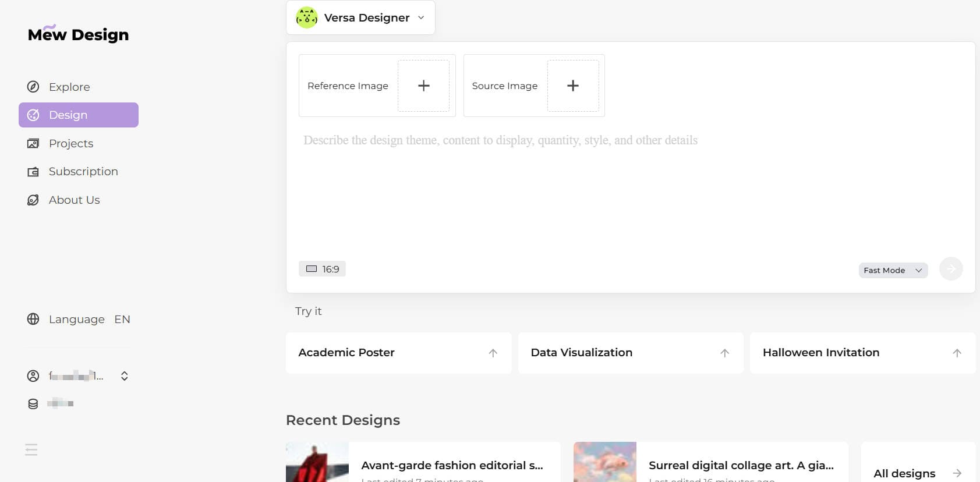This screenshot has width=980, height=482.
Task: Expand the user account switcher chevrons
Action: [124, 376]
